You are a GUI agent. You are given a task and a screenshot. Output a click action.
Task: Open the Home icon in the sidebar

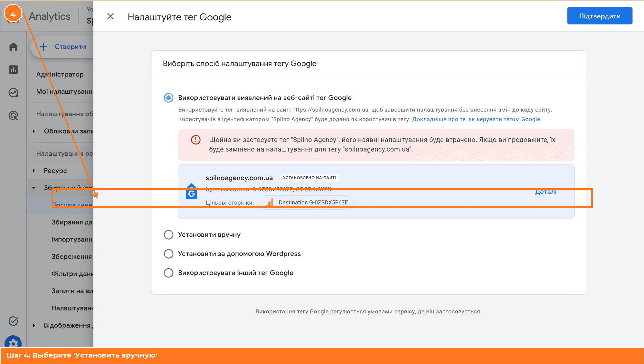(13, 47)
